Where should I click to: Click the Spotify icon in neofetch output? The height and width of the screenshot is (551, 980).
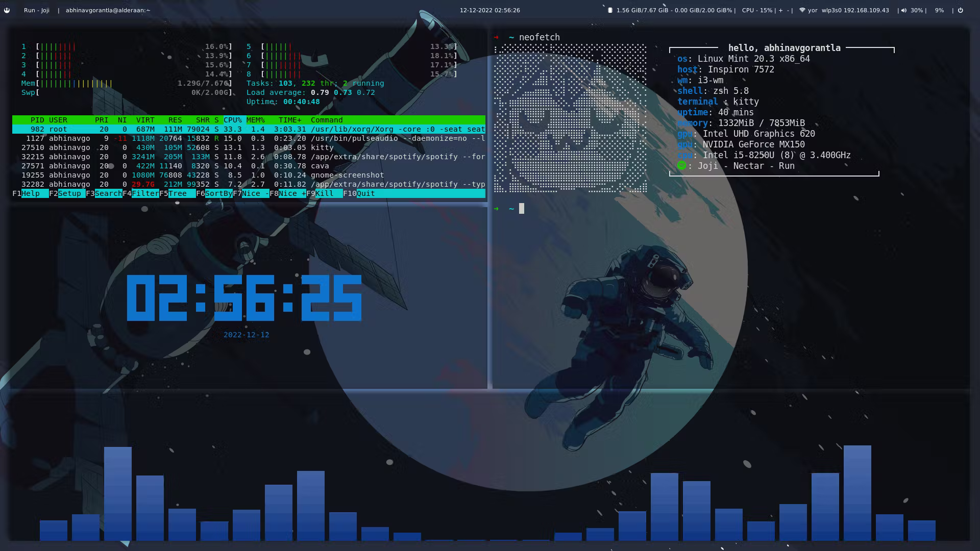681,166
